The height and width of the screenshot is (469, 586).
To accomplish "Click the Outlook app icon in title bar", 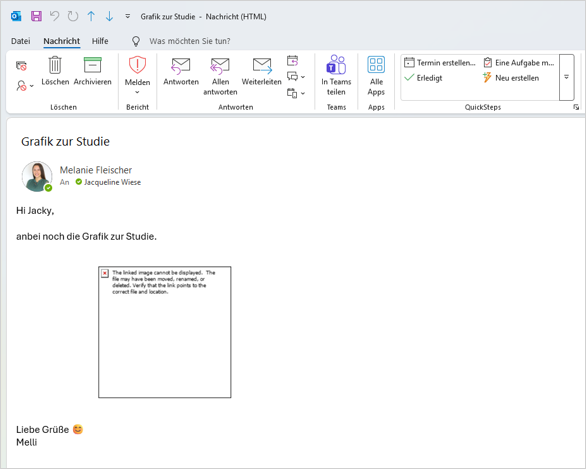I will click(x=16, y=16).
